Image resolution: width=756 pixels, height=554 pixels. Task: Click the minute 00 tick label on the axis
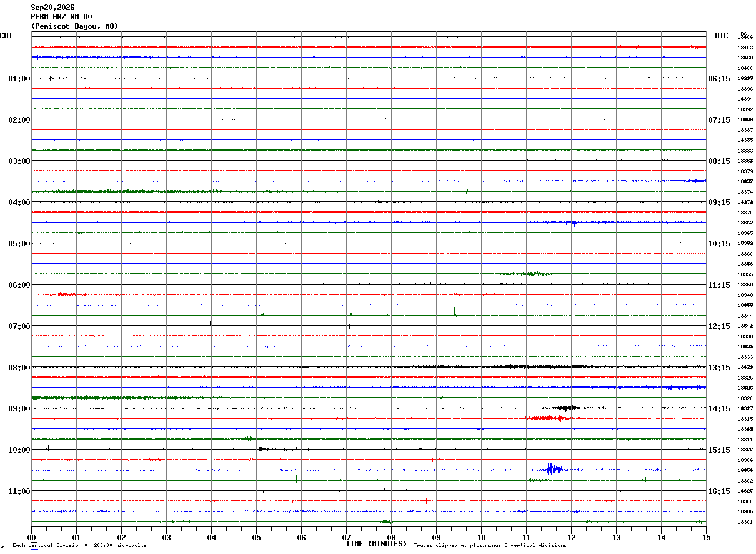click(31, 537)
